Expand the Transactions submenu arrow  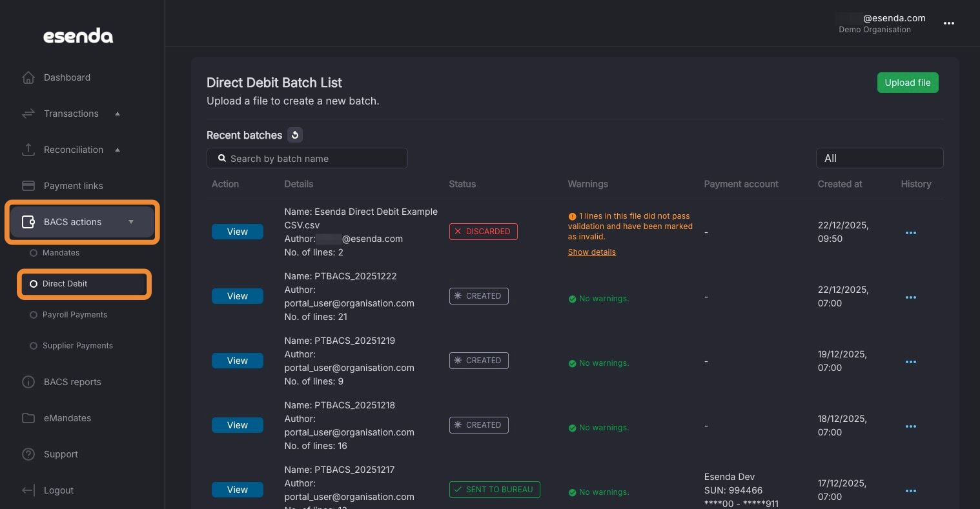(117, 114)
